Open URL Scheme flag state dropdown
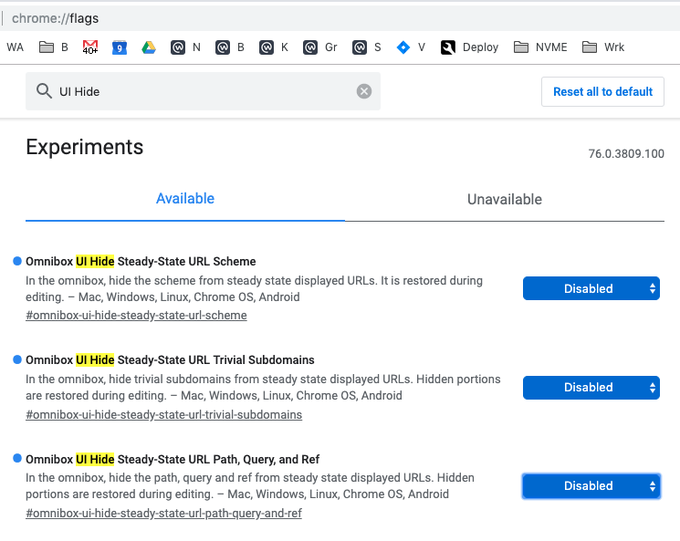The width and height of the screenshot is (680, 541). 591,288
